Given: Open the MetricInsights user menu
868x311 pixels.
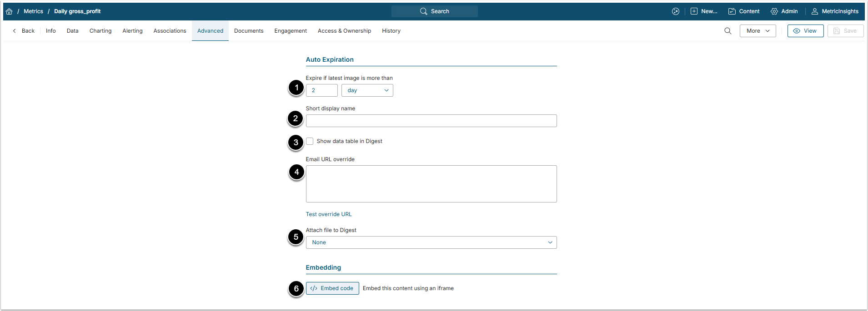Looking at the screenshot, I should (x=835, y=11).
